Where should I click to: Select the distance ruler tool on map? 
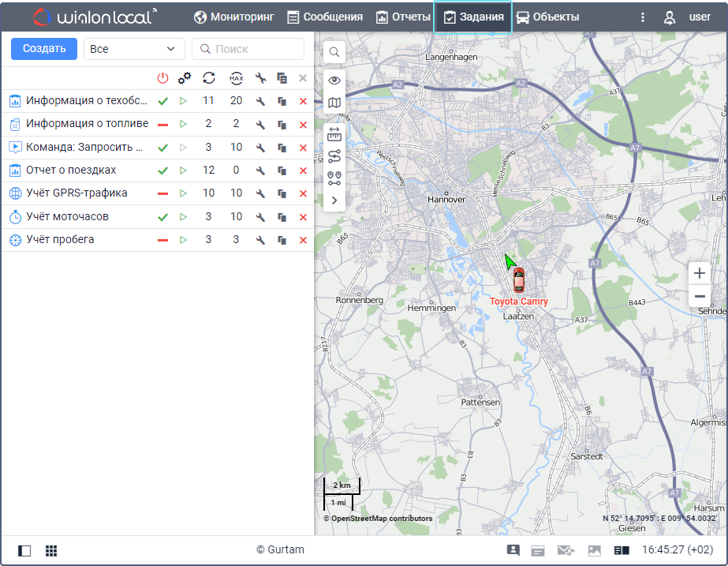coord(334,134)
